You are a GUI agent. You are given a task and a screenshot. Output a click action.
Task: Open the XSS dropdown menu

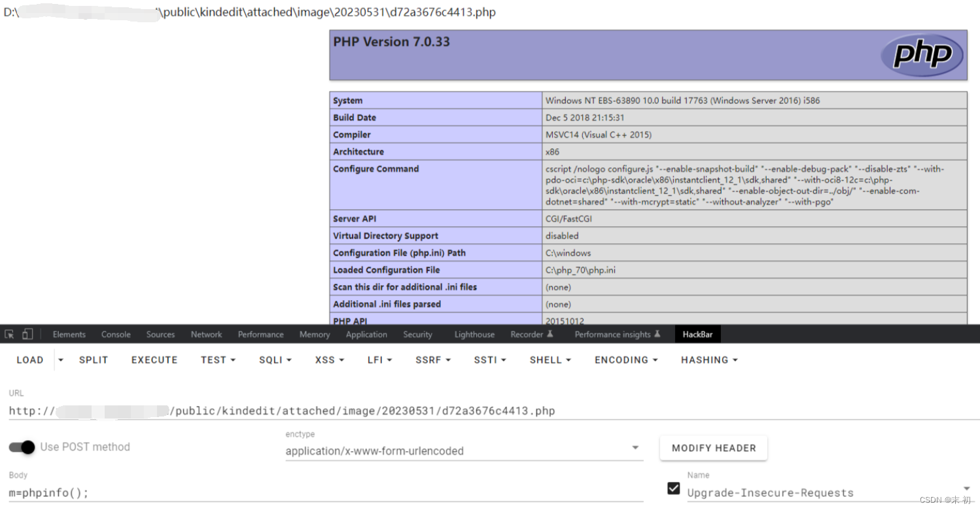329,360
